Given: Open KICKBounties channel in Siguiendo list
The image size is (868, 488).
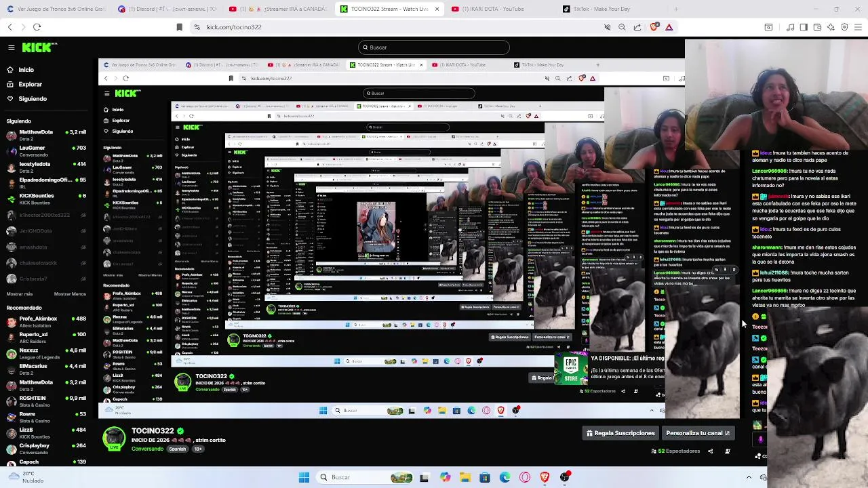Looking at the screenshot, I should [46, 199].
